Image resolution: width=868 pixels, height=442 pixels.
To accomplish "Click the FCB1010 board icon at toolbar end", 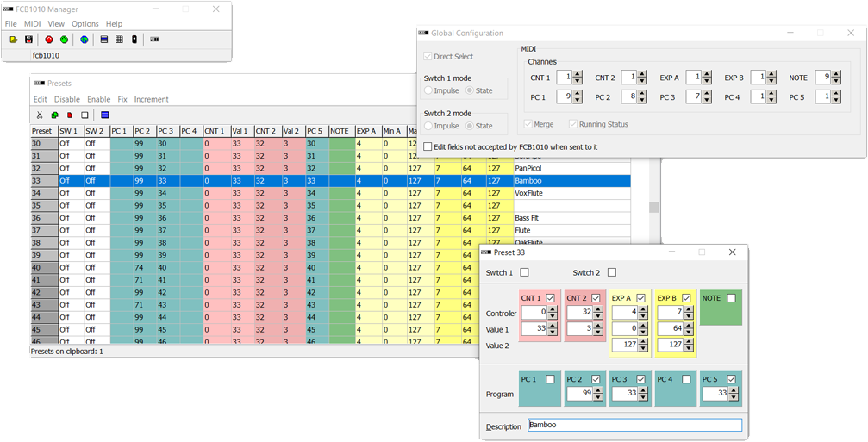I will click(x=154, y=40).
